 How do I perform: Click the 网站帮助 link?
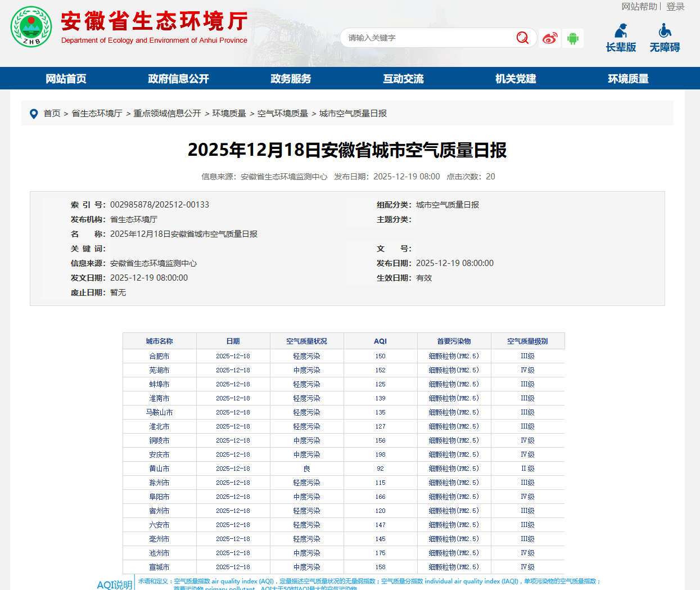[639, 7]
